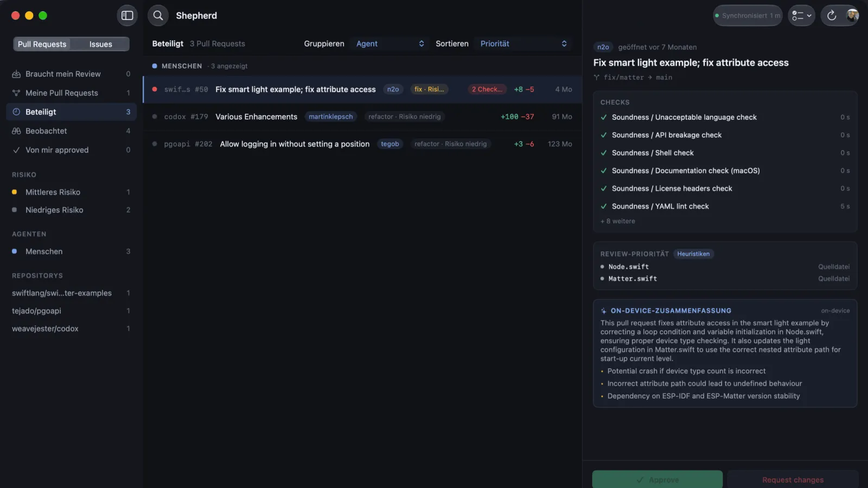Click the refresh sync icon
This screenshot has width=868, height=488.
[x=832, y=16]
